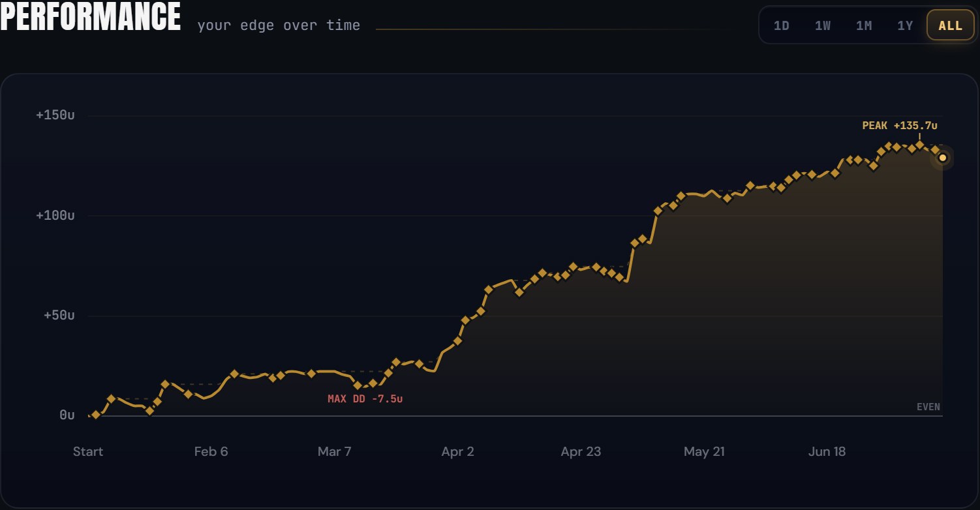
Task: Click the Mar 7 axis date label
Action: coord(334,451)
